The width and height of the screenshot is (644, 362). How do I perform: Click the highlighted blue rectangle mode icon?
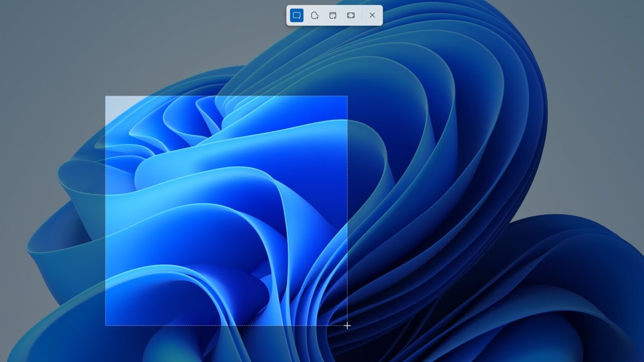(x=297, y=16)
